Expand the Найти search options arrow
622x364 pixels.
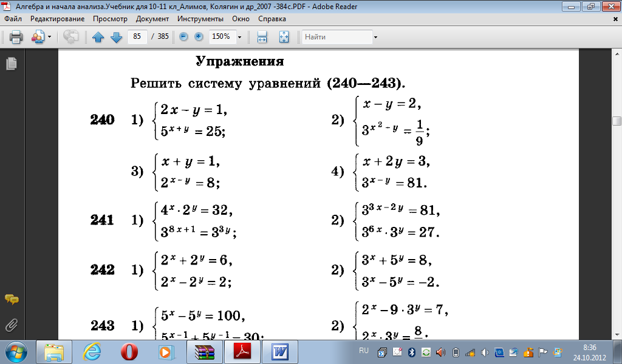pos(375,37)
